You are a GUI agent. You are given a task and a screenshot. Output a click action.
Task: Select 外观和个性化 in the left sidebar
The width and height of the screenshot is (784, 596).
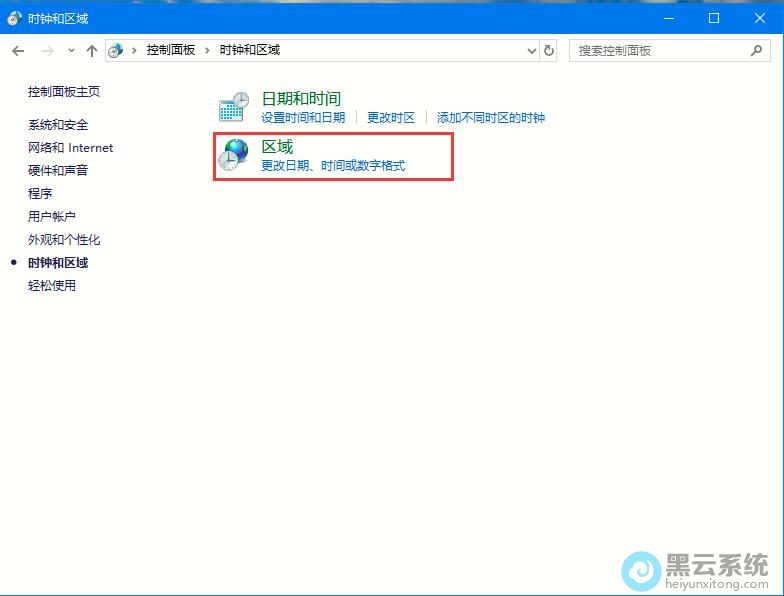tap(64, 240)
